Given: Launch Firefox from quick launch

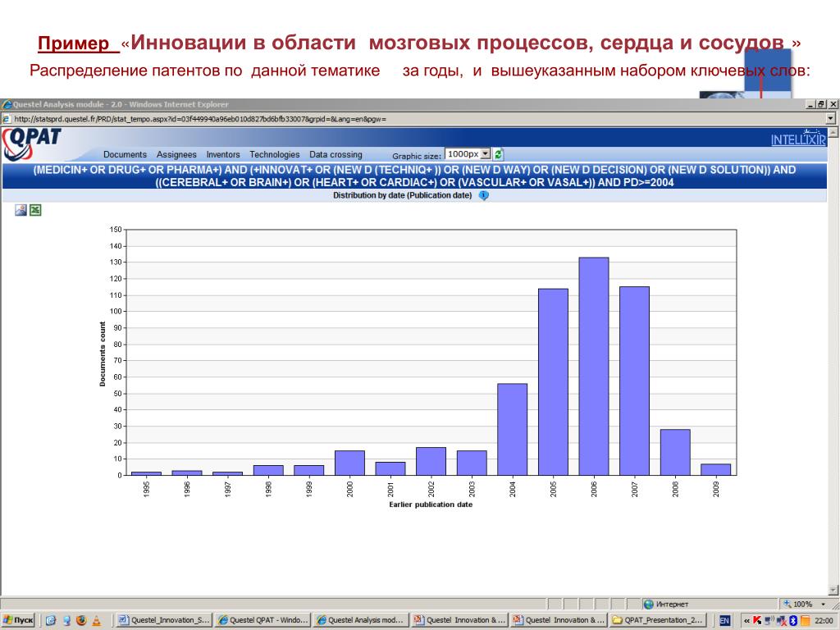Looking at the screenshot, I should [x=81, y=620].
